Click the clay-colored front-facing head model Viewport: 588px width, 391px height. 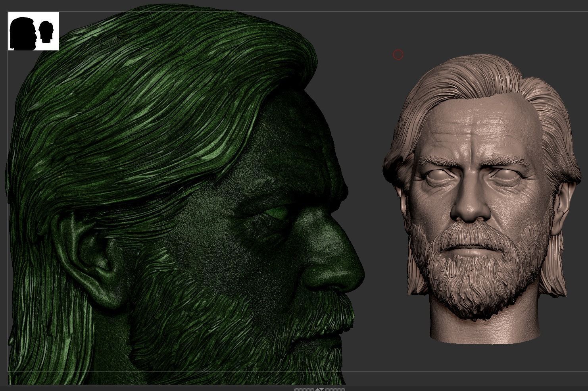tap(481, 198)
